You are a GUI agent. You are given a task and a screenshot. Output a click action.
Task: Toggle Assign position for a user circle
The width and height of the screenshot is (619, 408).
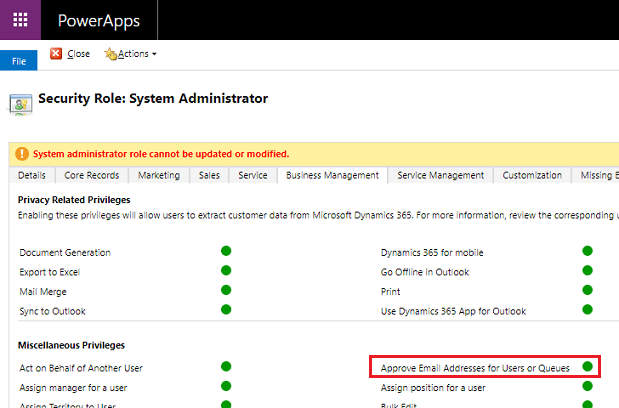tap(587, 386)
